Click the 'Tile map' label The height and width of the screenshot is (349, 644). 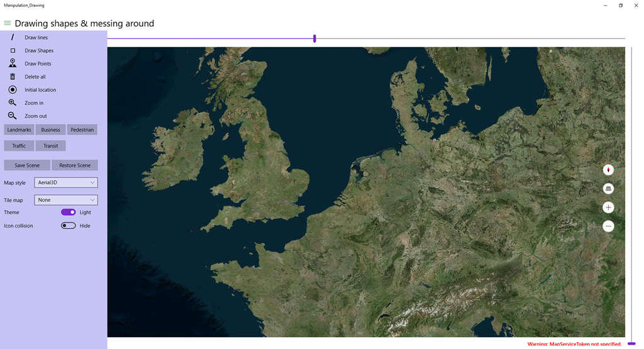coord(14,201)
